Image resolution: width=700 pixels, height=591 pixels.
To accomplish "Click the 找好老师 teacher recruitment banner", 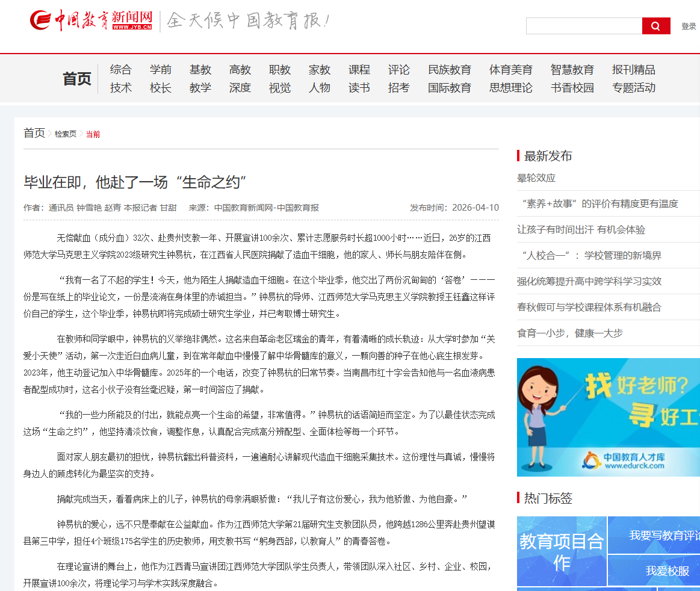I will coord(608,417).
